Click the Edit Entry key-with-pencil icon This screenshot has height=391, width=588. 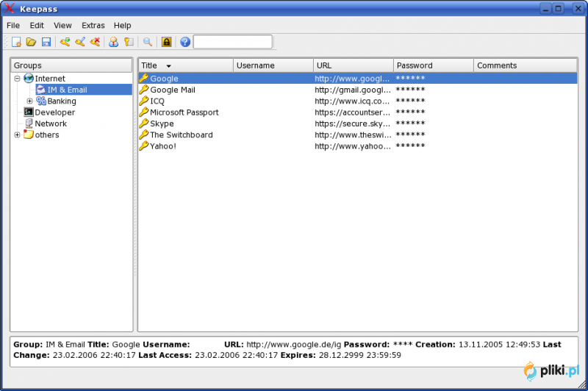tap(80, 42)
